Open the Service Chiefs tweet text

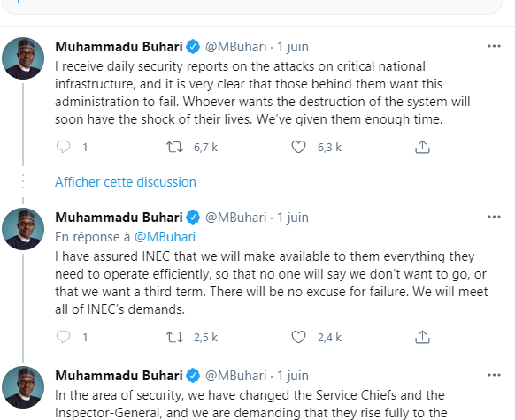tap(251, 404)
